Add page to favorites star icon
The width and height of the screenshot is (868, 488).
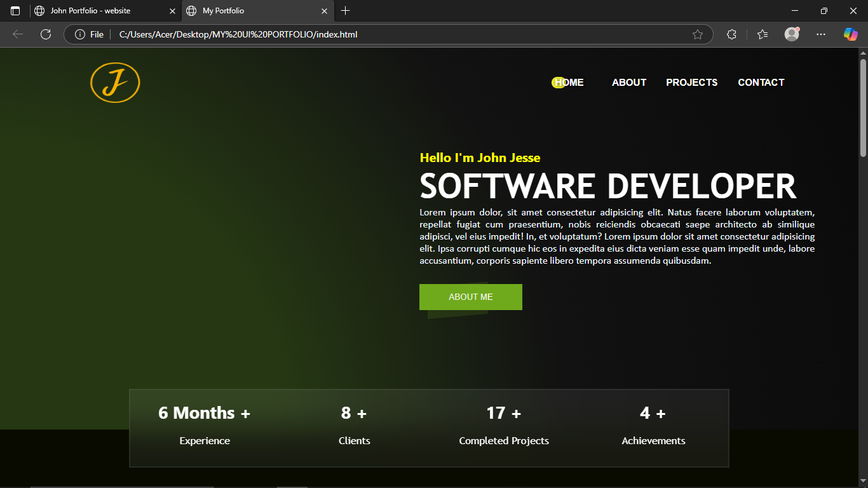click(x=698, y=34)
